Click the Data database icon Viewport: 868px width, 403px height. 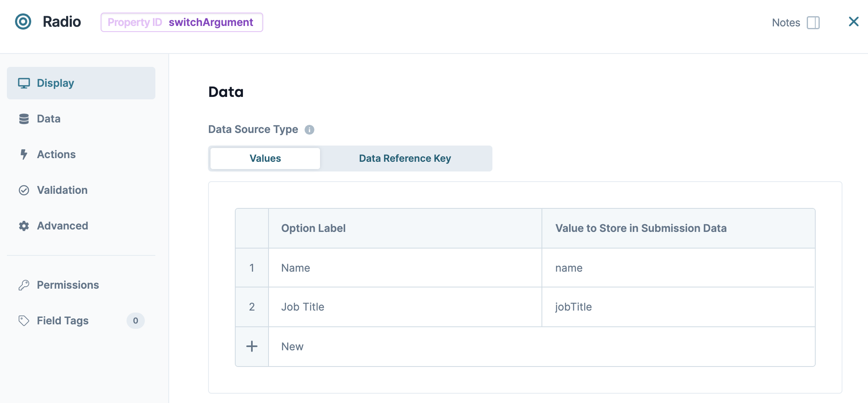pyautogui.click(x=24, y=119)
